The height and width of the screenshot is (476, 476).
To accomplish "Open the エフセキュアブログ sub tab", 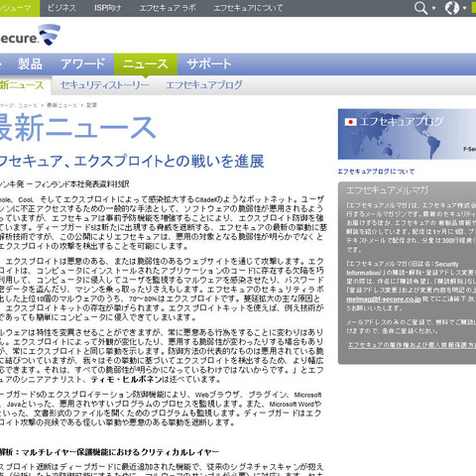I will (204, 85).
